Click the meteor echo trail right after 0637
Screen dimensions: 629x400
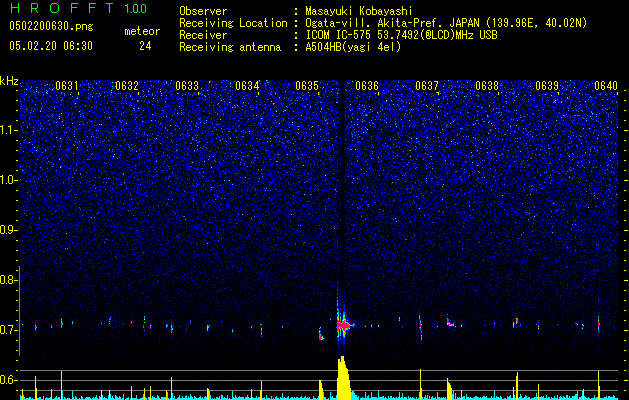pos(451,322)
